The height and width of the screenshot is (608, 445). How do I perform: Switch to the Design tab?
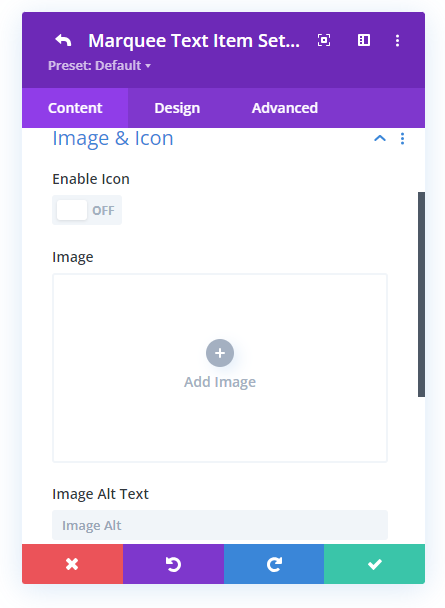(177, 108)
